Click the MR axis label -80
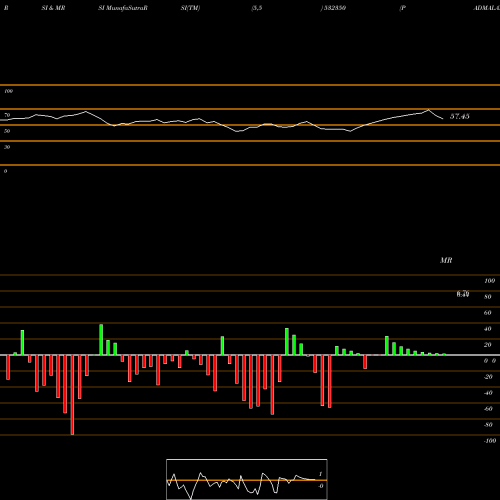The width and height of the screenshot is (500, 500). click(488, 425)
